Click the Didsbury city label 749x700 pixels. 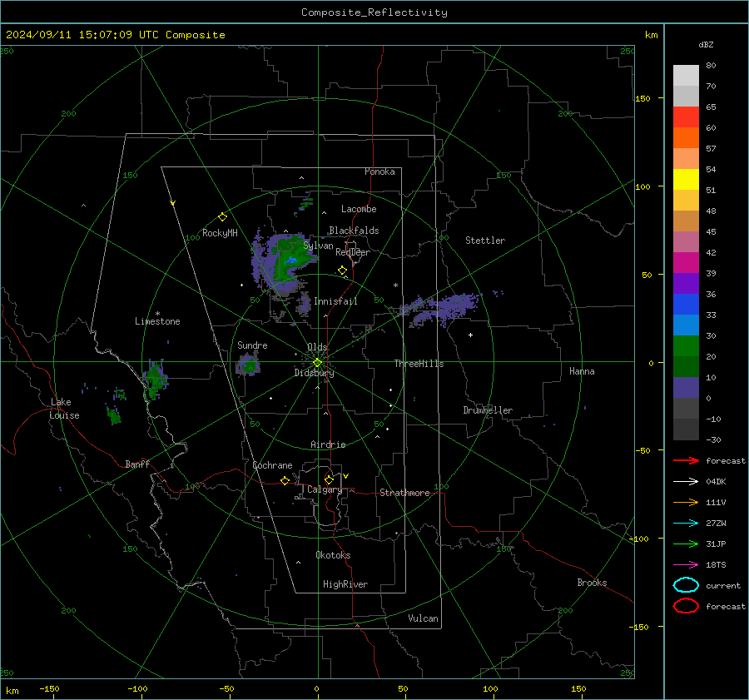tap(314, 373)
